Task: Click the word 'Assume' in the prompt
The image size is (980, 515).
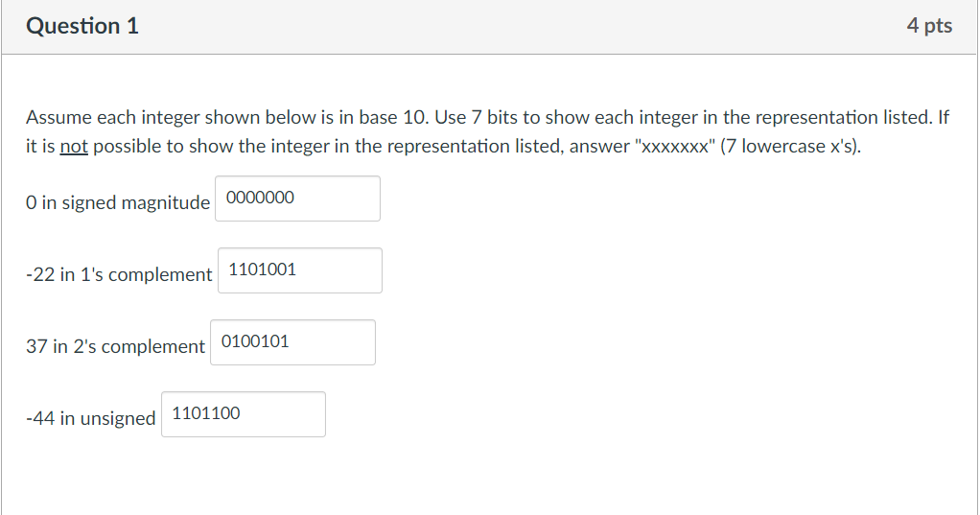Action: pyautogui.click(x=58, y=118)
